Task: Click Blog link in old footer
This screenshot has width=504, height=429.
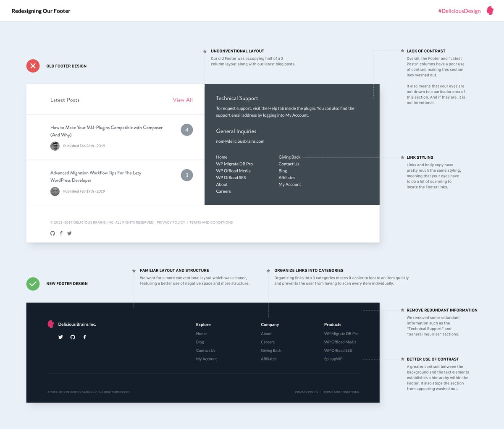Action: coord(283,171)
